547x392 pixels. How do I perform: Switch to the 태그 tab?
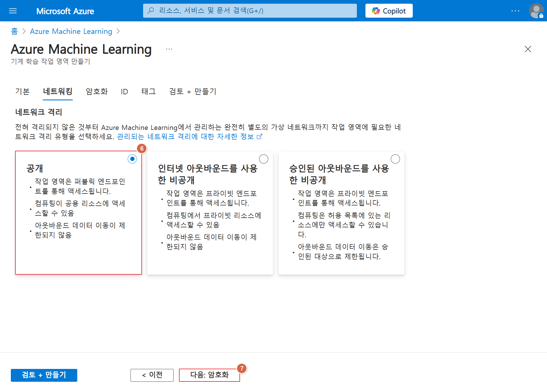149,91
